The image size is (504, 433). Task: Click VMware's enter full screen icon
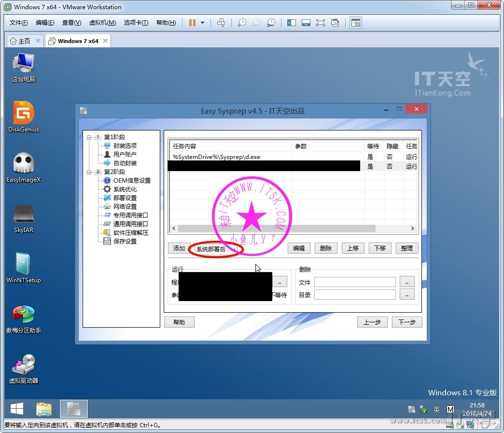click(x=320, y=23)
